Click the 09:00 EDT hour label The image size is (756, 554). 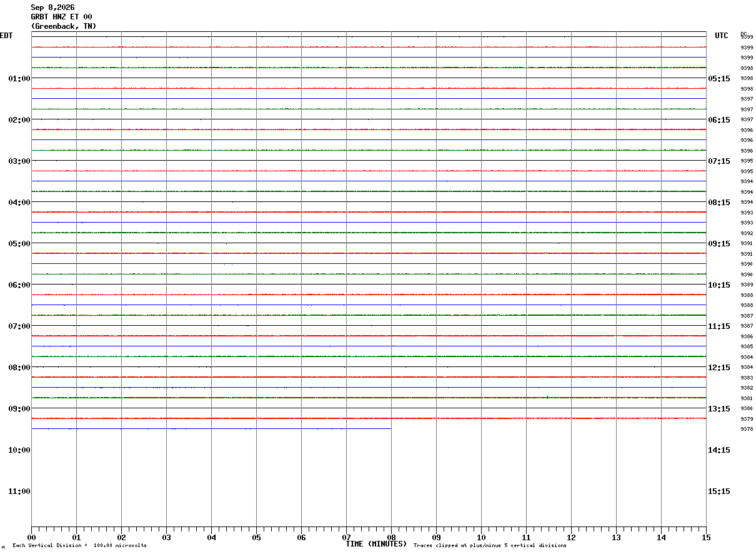pyautogui.click(x=19, y=409)
